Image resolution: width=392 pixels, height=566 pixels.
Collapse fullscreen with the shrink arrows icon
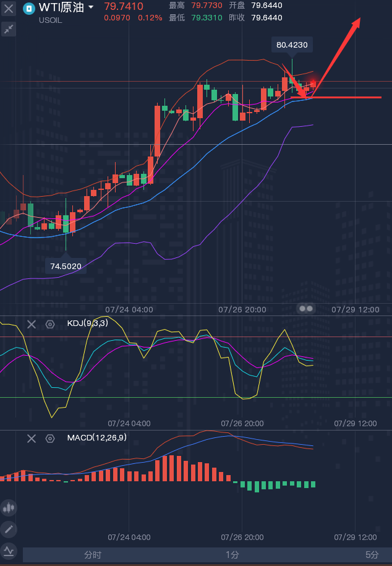point(8,29)
